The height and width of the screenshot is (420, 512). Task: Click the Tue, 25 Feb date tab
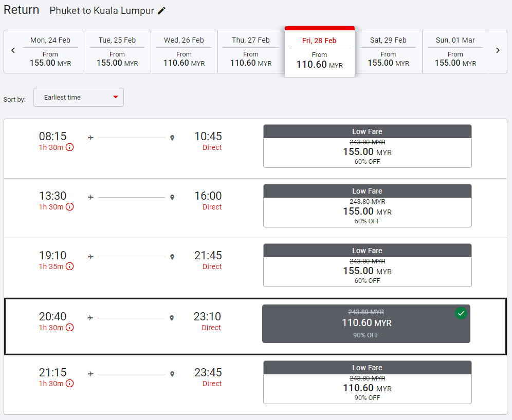(117, 52)
